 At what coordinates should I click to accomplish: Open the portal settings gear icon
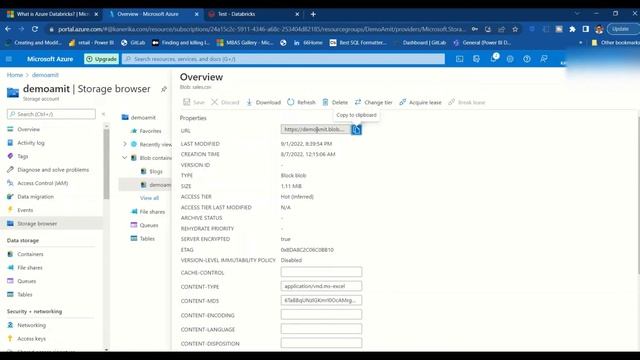click(x=510, y=59)
